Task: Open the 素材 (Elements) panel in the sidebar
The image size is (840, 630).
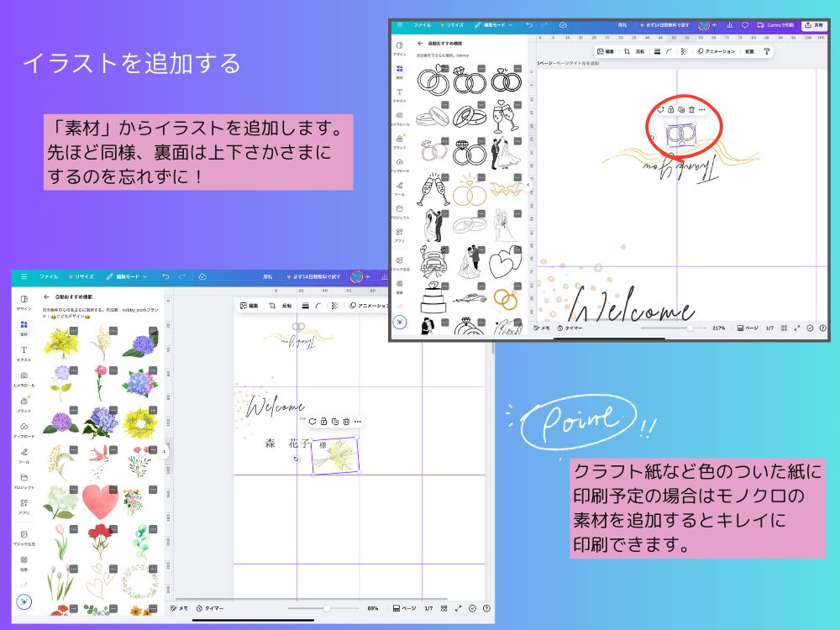Action: [x=24, y=326]
